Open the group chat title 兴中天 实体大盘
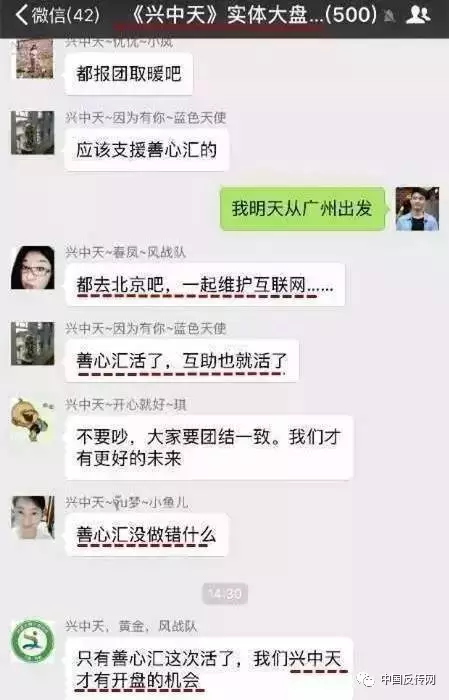 pos(254,15)
